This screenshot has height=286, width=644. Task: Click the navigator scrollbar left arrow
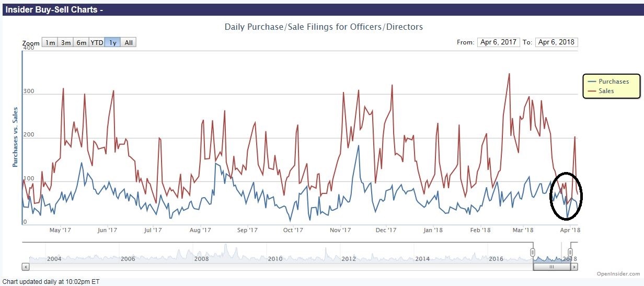(26, 267)
